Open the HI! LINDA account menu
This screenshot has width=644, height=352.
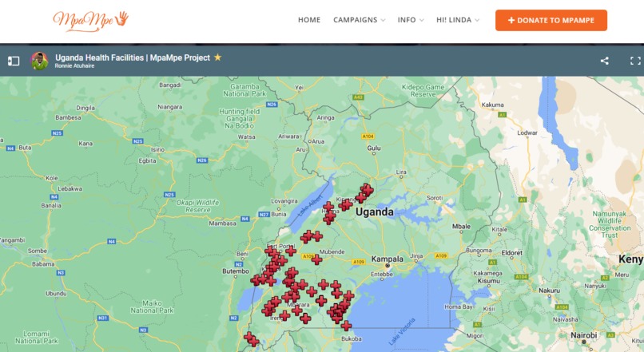[x=453, y=20]
